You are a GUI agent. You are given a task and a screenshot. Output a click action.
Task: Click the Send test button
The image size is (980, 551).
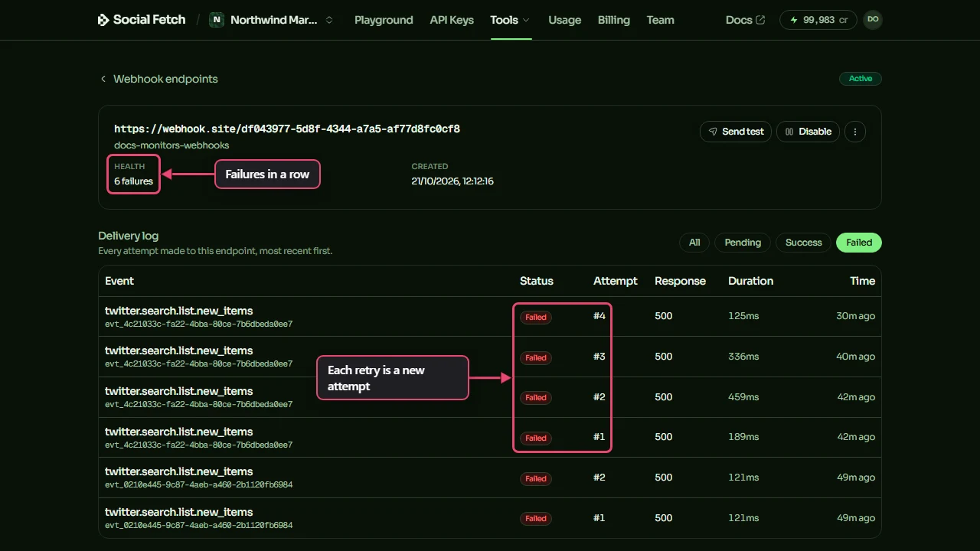736,132
